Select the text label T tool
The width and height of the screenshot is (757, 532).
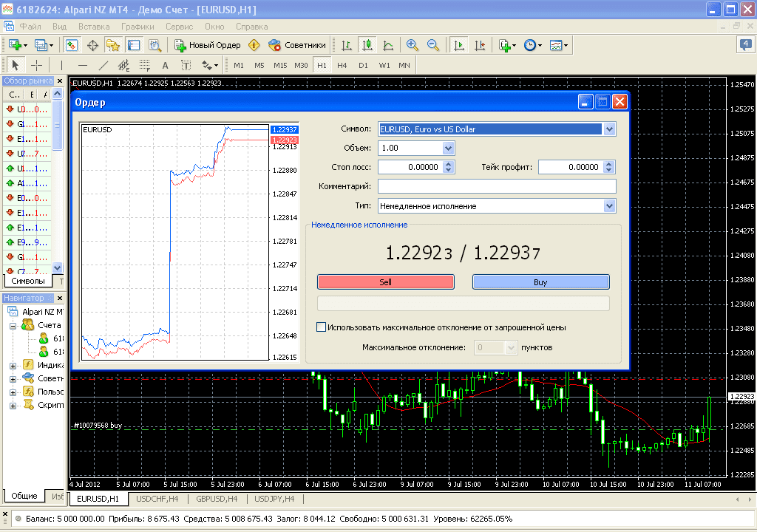(186, 65)
